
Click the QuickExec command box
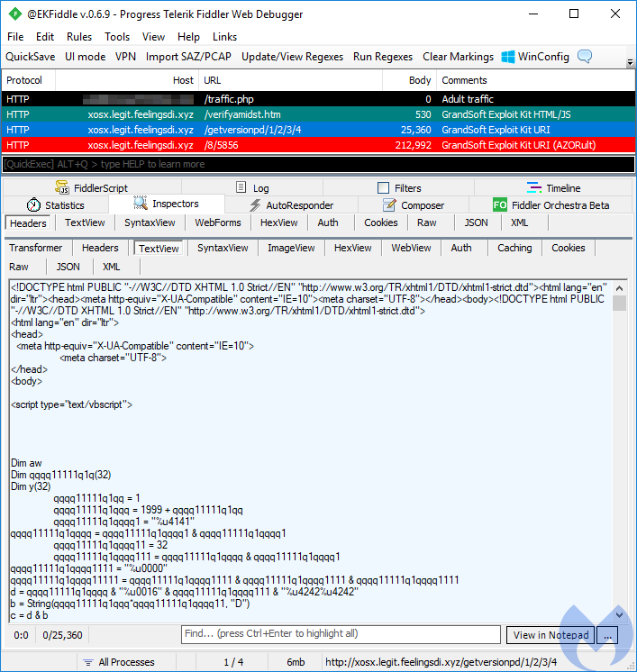pyautogui.click(x=318, y=164)
